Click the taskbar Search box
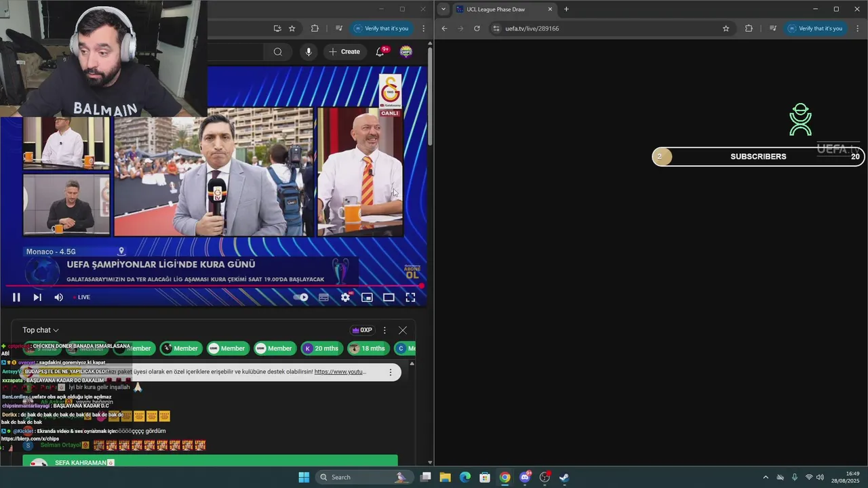Screen dimensions: 868x488 pos(364,477)
